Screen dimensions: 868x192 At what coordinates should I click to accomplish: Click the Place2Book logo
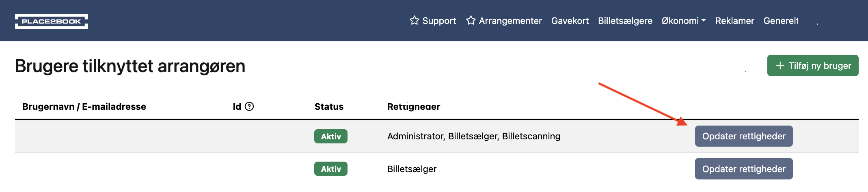click(x=51, y=21)
